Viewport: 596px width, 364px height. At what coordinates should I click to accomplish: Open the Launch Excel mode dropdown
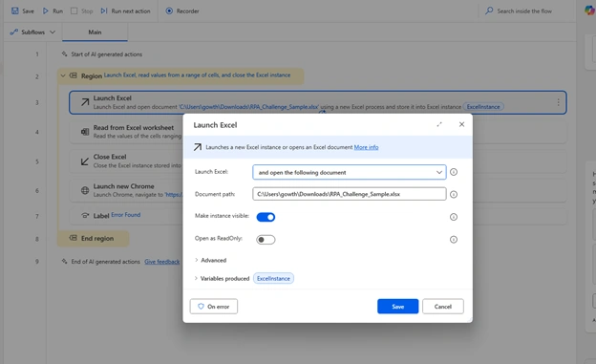click(x=350, y=172)
